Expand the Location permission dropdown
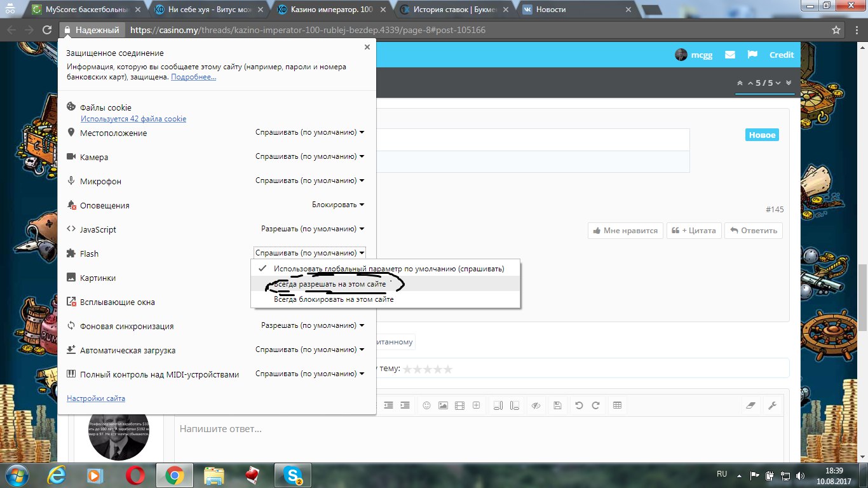 pos(310,132)
